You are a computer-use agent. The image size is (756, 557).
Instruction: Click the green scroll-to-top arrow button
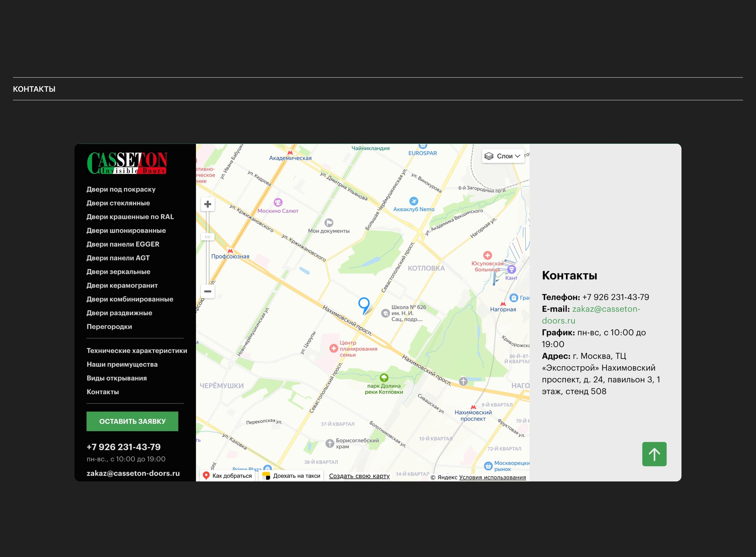point(654,454)
